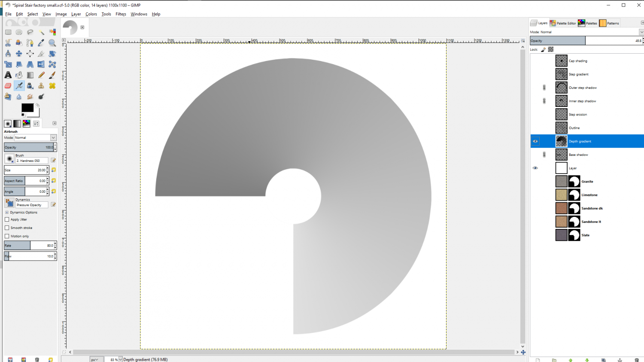
Task: Select the Measure compass tool
Action: coord(8,54)
